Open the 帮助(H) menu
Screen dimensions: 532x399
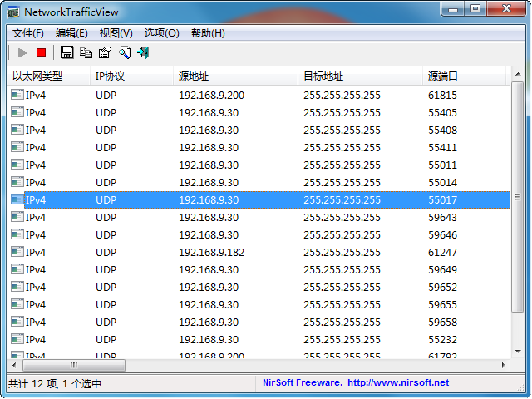(208, 33)
